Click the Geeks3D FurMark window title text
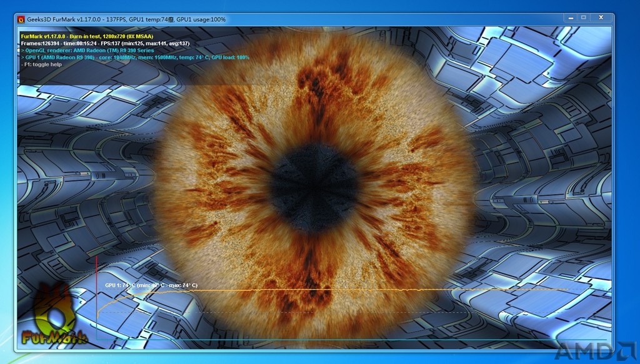The image size is (640, 364). (x=126, y=19)
